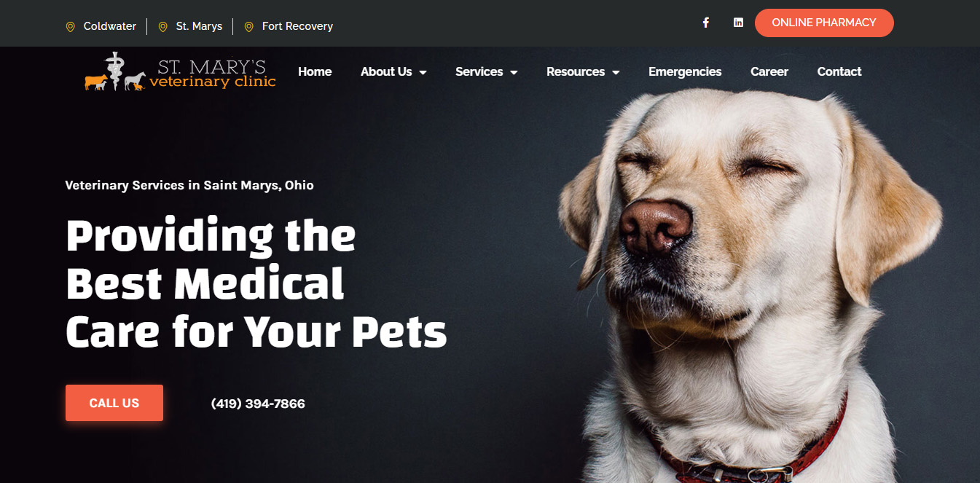Click the Call Us button
This screenshot has height=483, width=980.
click(114, 403)
